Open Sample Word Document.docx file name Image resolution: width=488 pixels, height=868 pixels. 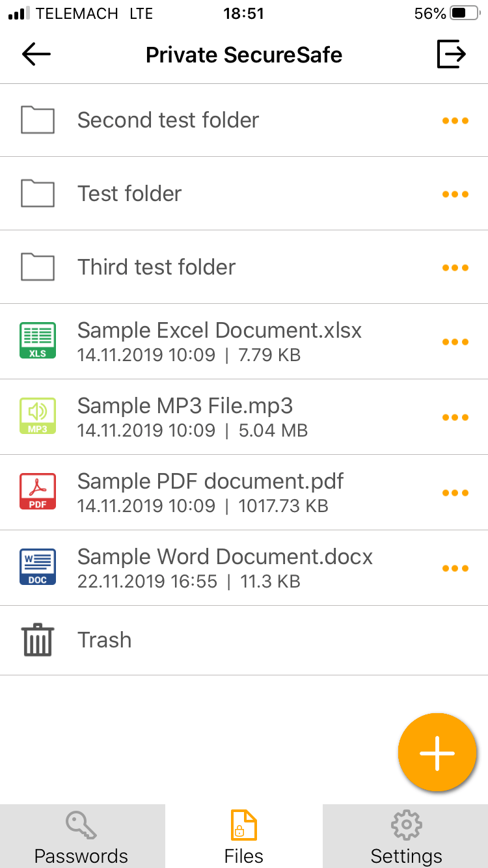pos(225,557)
